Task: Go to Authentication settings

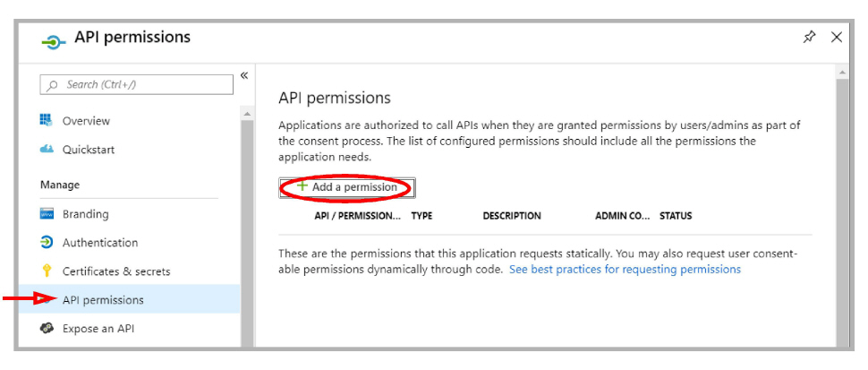Action: tap(100, 243)
